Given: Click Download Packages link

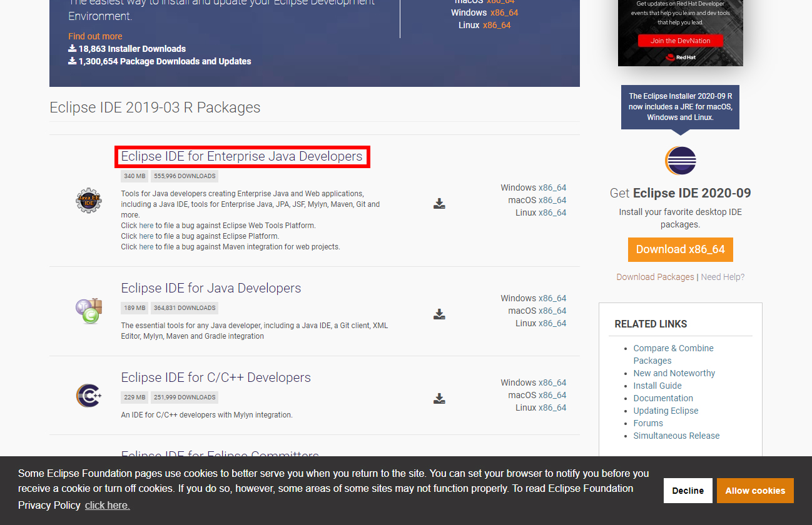Looking at the screenshot, I should [x=655, y=277].
